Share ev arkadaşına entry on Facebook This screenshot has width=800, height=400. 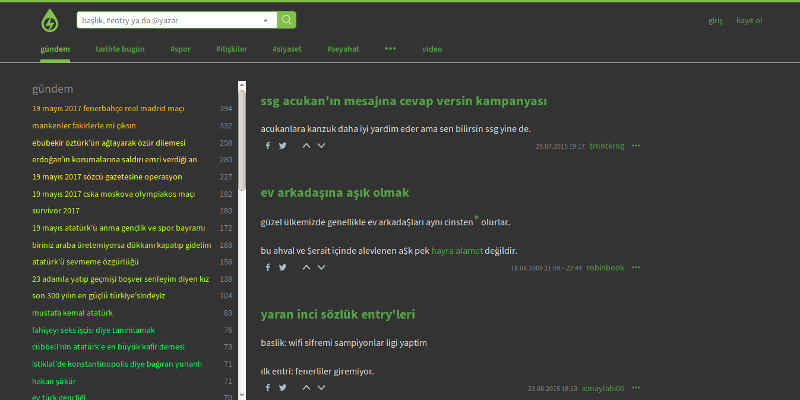tap(267, 267)
